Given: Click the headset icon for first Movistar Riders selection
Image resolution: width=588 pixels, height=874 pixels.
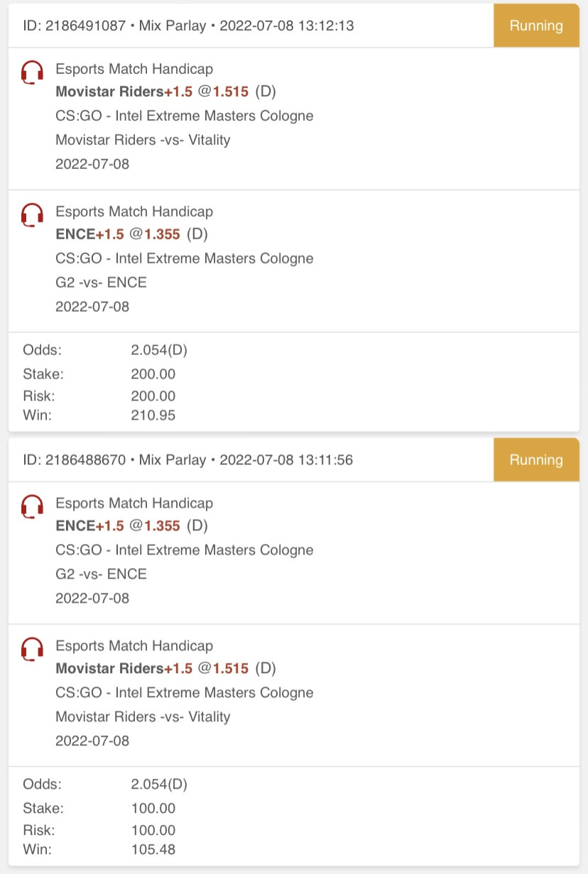Looking at the screenshot, I should pyautogui.click(x=32, y=72).
